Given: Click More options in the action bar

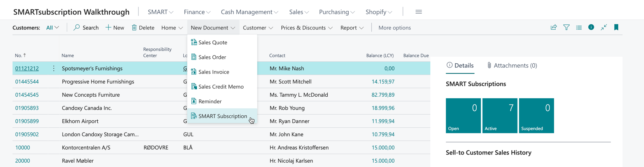Looking at the screenshot, I should pyautogui.click(x=394, y=28).
